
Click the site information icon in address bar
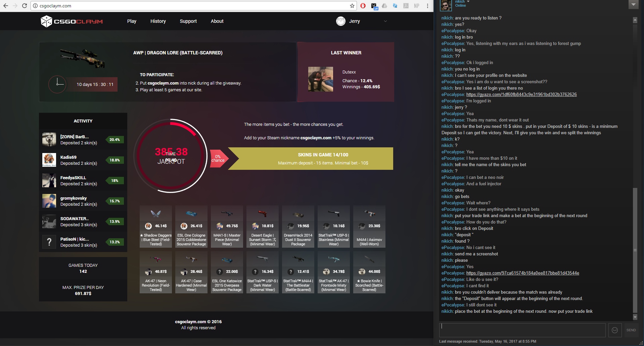pos(35,6)
